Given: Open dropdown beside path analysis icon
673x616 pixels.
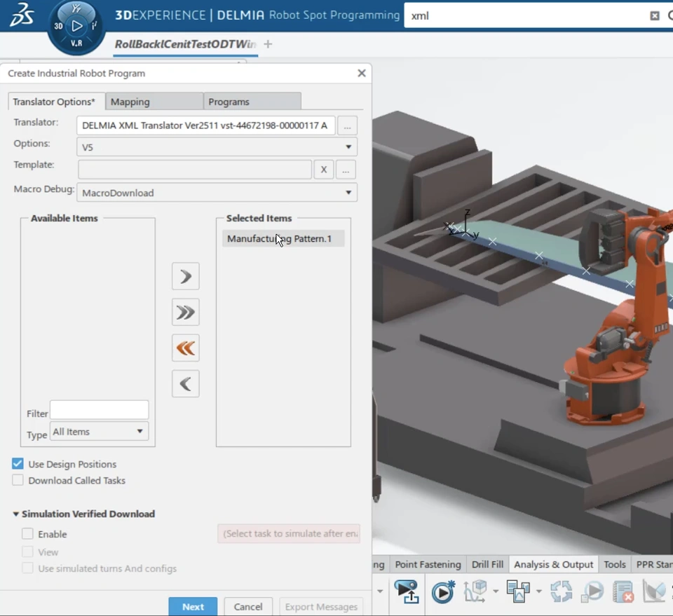Looking at the screenshot, I should pos(496,591).
